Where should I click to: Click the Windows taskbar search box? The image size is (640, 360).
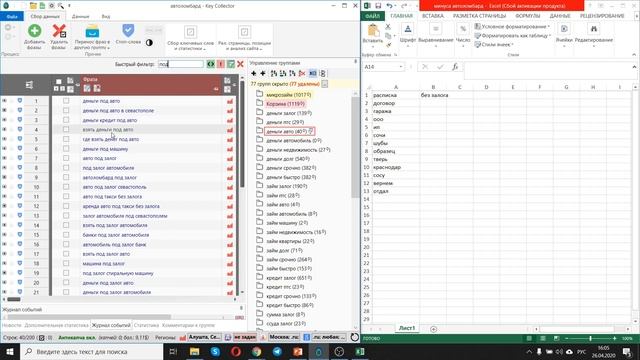pyautogui.click(x=91, y=351)
